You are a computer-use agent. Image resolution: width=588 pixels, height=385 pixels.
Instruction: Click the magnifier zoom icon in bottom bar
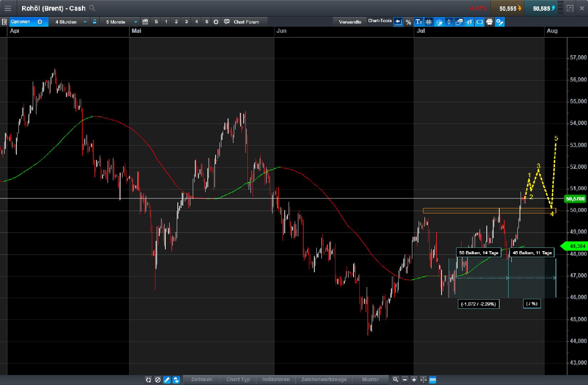point(396,380)
